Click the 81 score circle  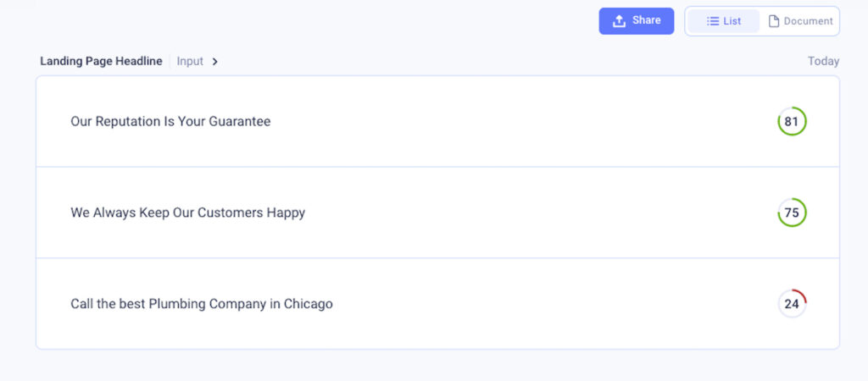click(x=792, y=121)
